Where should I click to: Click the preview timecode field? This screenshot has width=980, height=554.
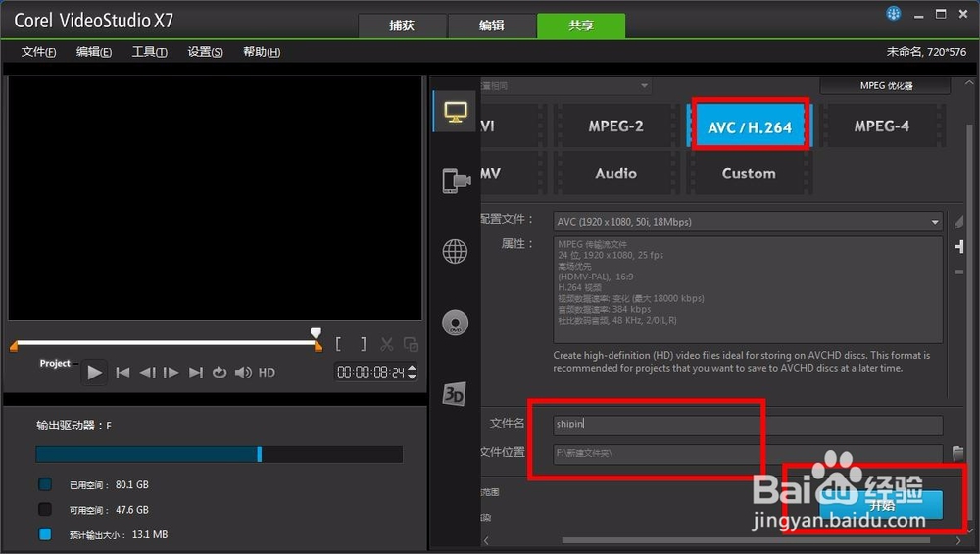coord(370,372)
